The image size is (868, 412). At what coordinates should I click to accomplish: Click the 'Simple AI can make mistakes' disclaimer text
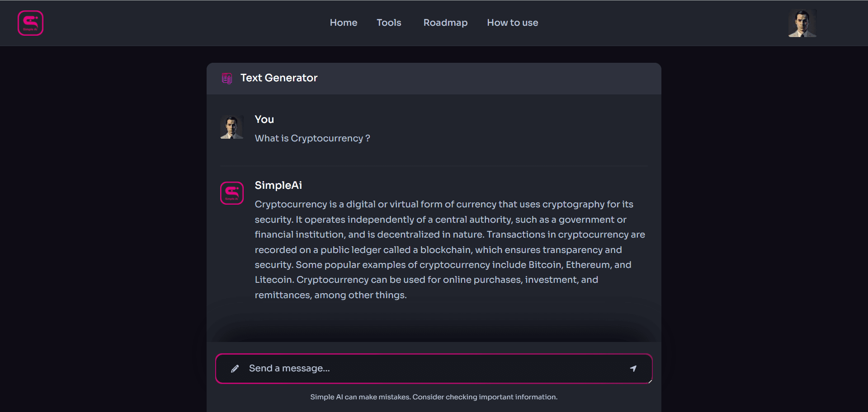(434, 397)
